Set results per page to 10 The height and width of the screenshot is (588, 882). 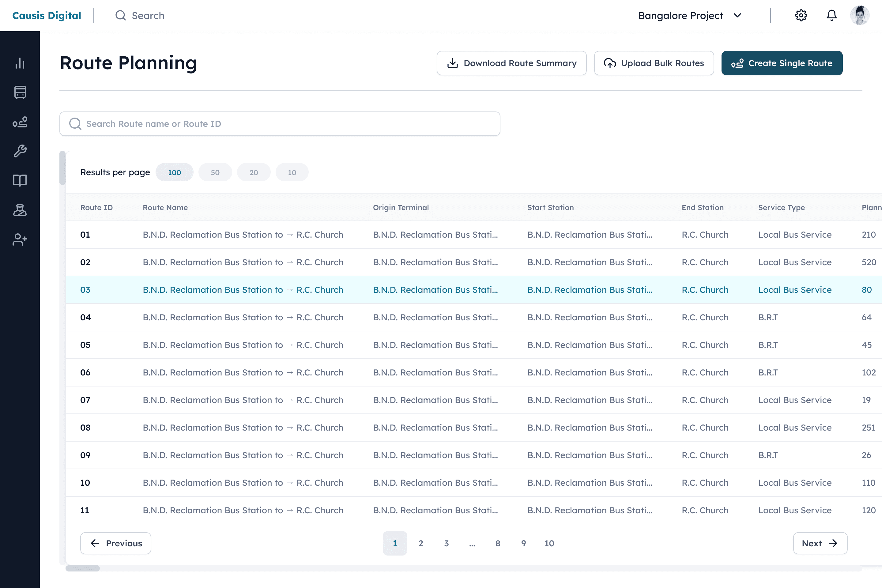point(292,172)
